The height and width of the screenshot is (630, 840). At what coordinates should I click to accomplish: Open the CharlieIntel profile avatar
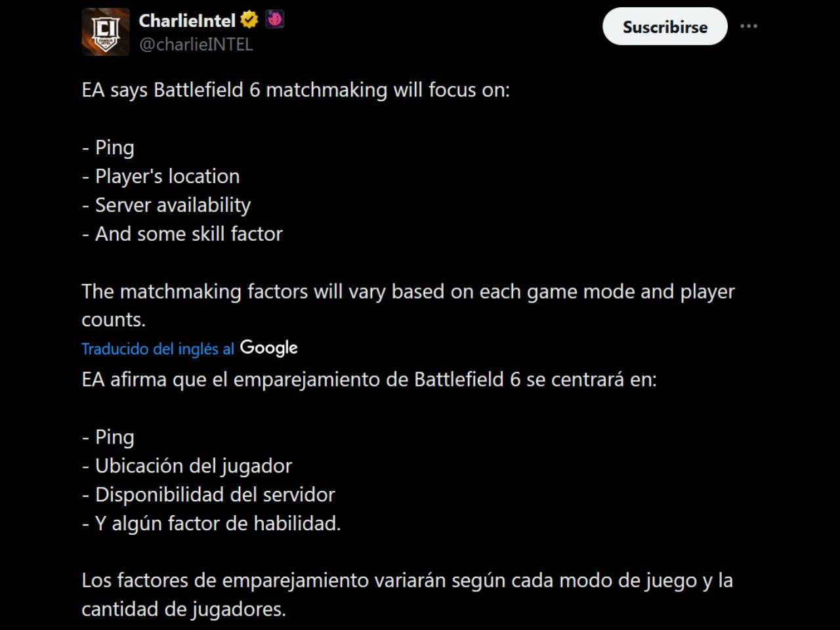click(106, 31)
